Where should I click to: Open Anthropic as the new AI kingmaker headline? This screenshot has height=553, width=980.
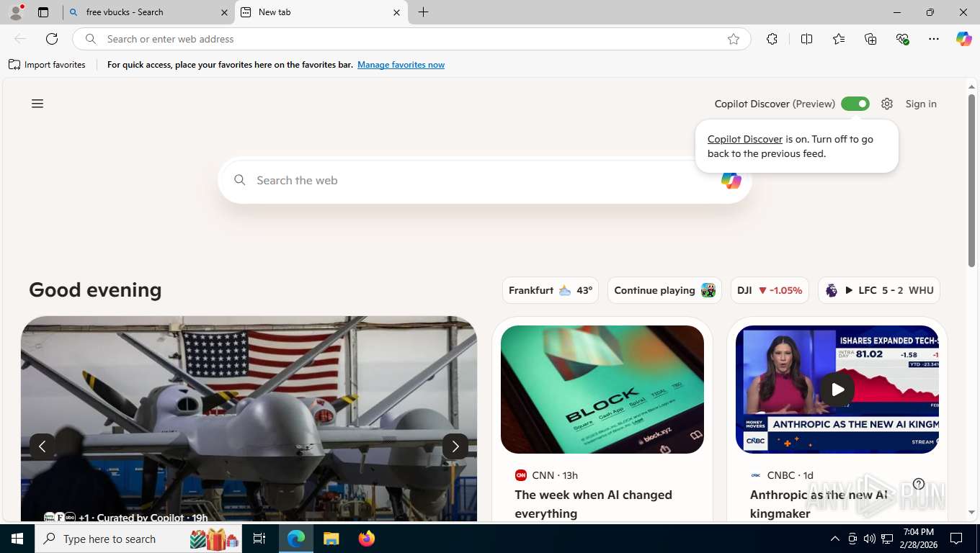(819, 504)
